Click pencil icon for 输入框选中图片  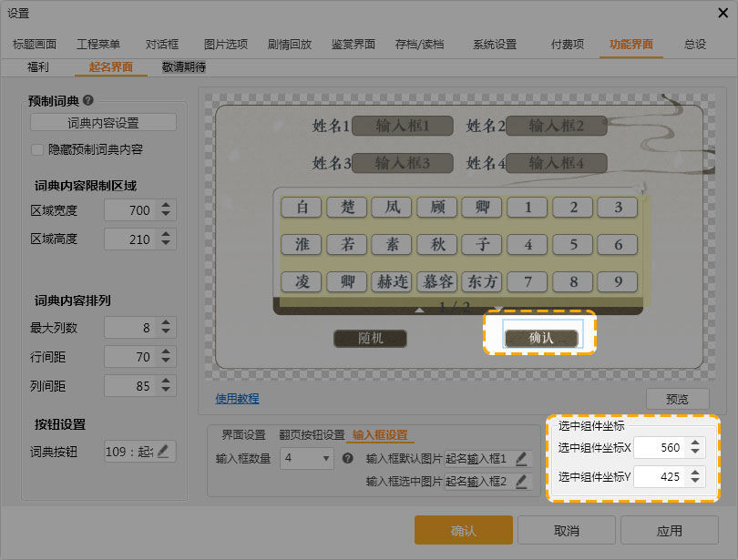click(521, 481)
